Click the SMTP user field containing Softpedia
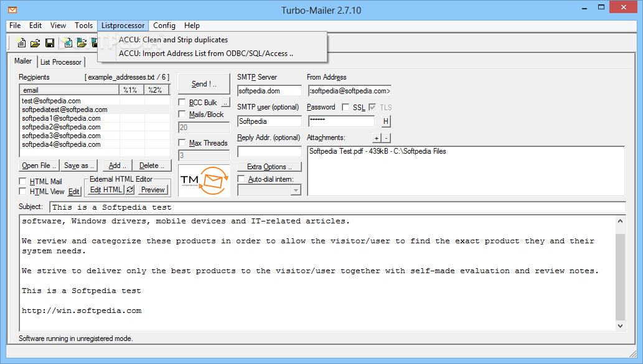 tap(270, 121)
